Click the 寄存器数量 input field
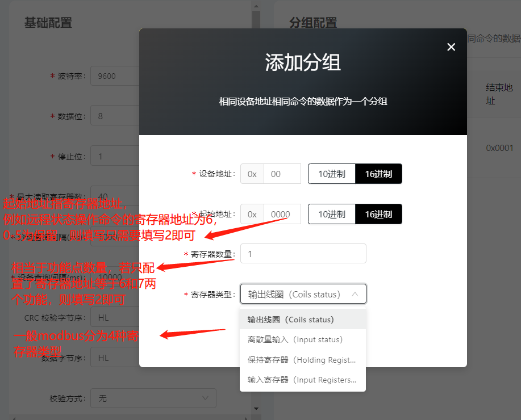Screen dimensions: 521x420 pyautogui.click(x=303, y=253)
